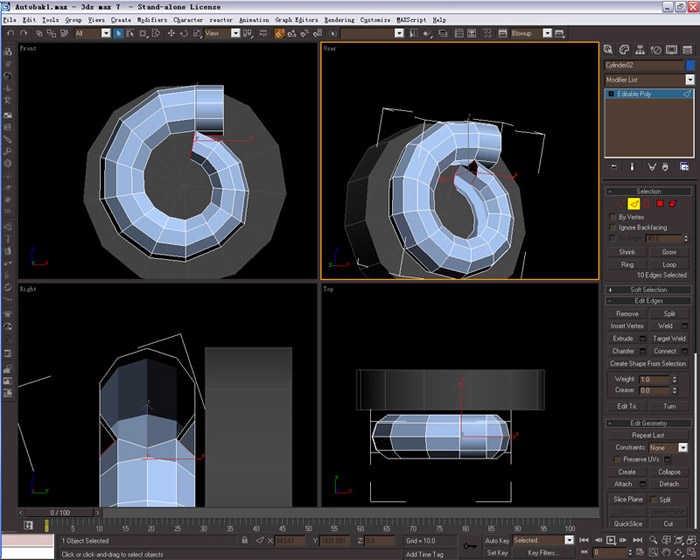The height and width of the screenshot is (560, 700).
Task: Switch to Polygon sub-object level
Action: [x=660, y=204]
